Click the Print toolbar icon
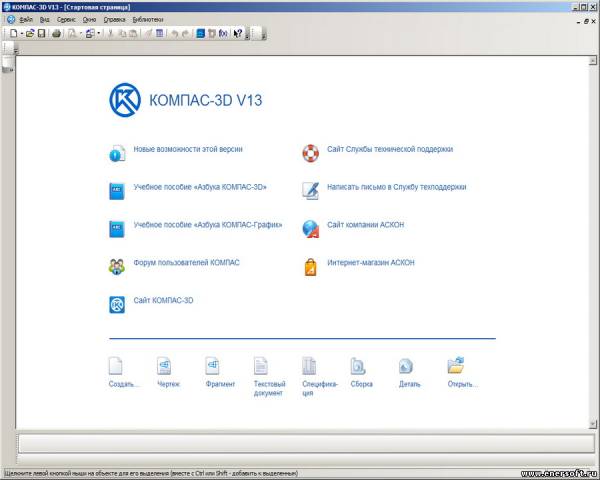This screenshot has height=480, width=600. 56,34
